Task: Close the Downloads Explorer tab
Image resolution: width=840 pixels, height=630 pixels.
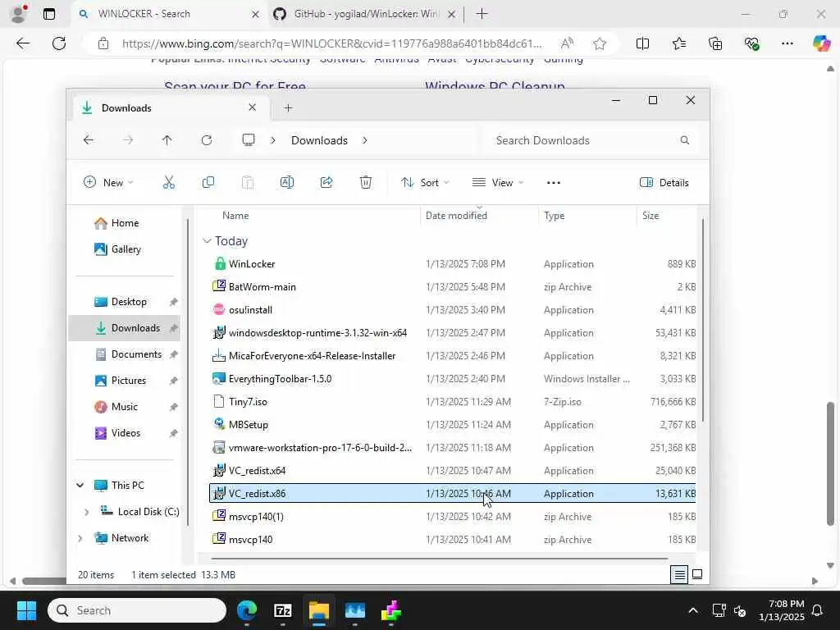Action: click(253, 107)
